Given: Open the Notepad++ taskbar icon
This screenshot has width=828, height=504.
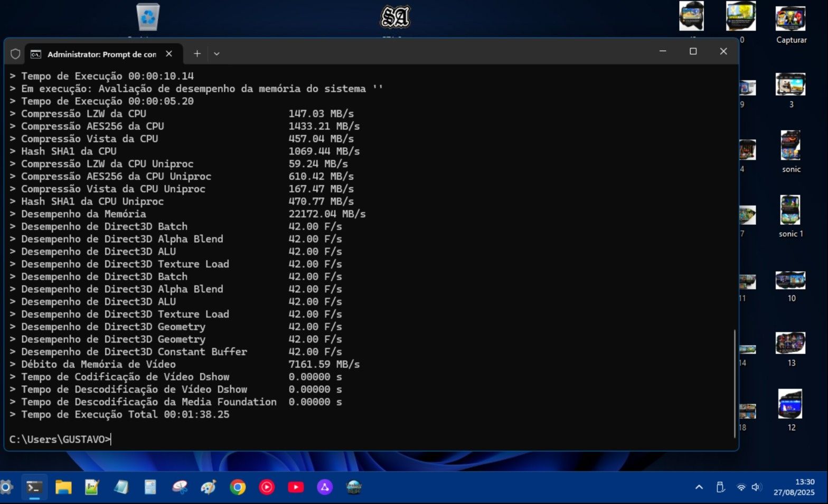Looking at the screenshot, I should [92, 487].
